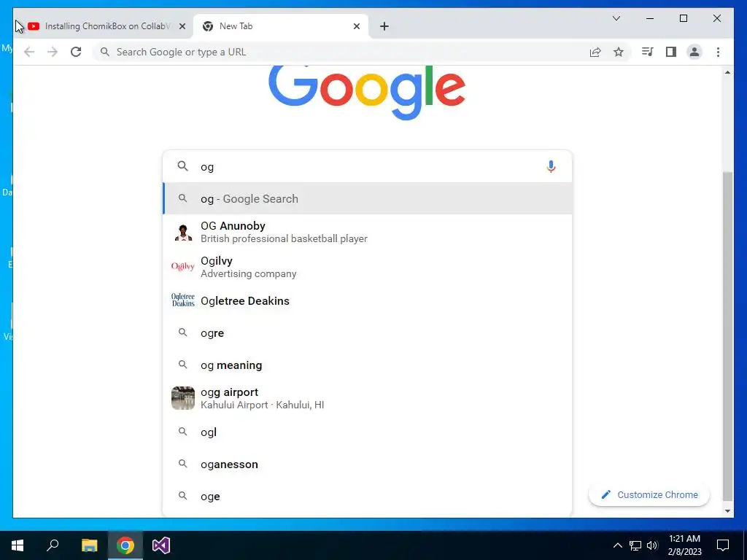Click the page vertical scrollbar thumb
Viewport: 747px width, 560px height.
click(x=727, y=335)
